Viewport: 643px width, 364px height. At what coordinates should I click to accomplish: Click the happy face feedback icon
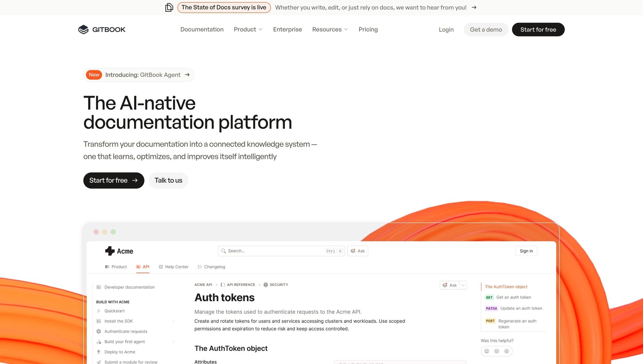coord(487,351)
